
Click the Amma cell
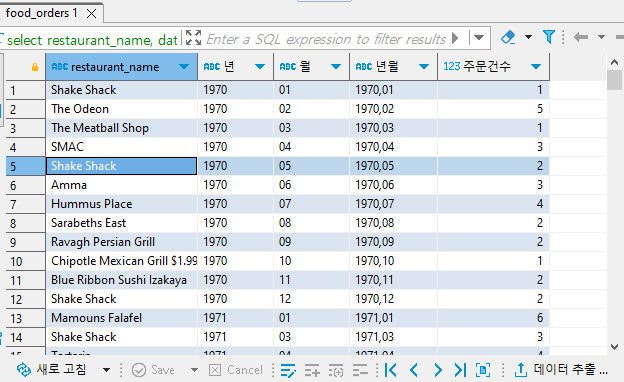(x=121, y=185)
